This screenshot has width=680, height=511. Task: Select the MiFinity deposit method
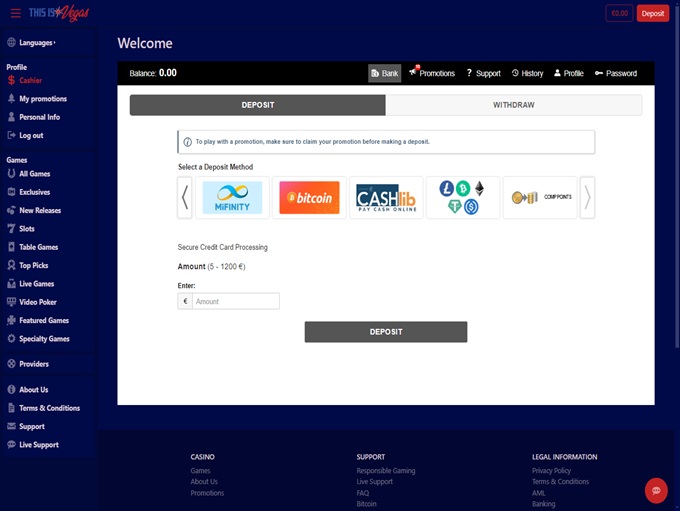[232, 198]
